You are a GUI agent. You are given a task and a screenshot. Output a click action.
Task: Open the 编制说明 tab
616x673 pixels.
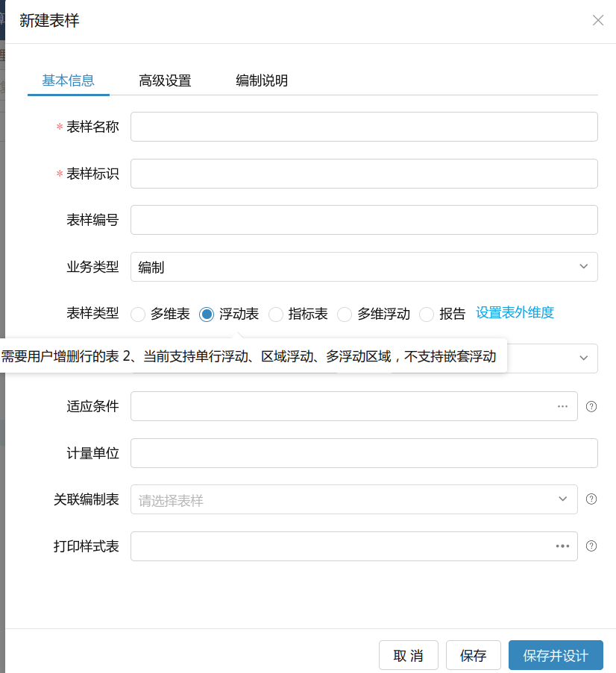pyautogui.click(x=262, y=80)
